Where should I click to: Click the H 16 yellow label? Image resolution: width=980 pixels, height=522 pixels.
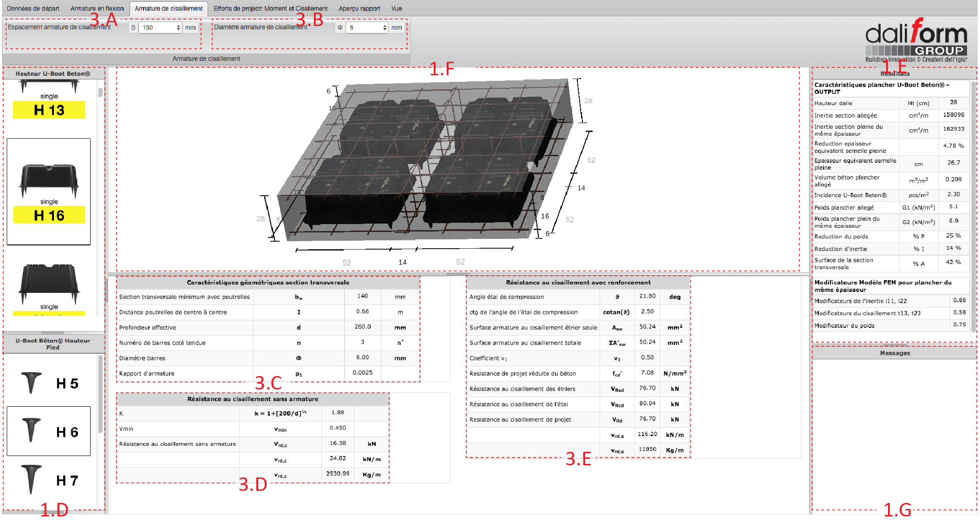pyautogui.click(x=49, y=215)
